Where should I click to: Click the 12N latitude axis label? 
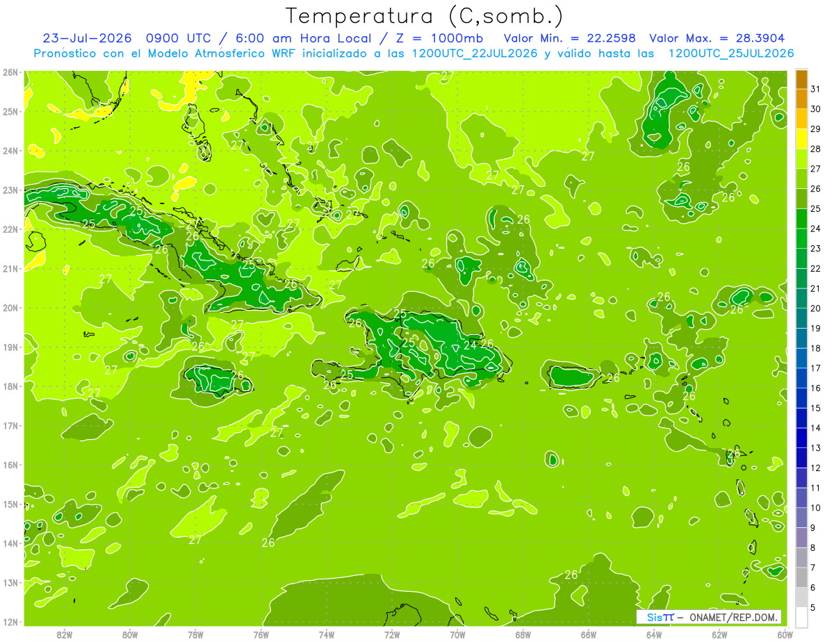pyautogui.click(x=10, y=622)
